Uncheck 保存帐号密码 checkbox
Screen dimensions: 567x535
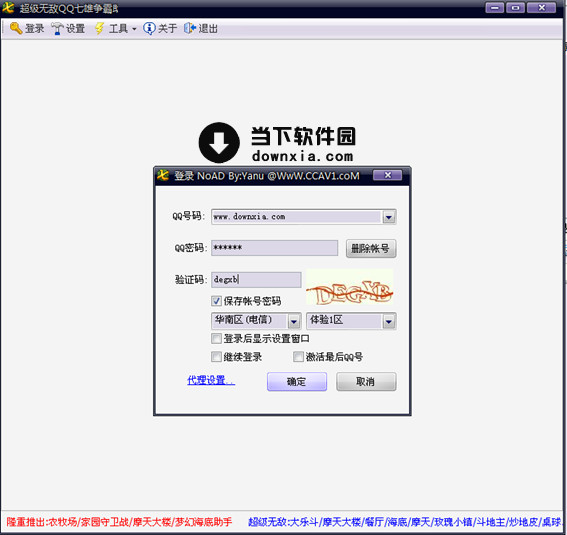point(216,301)
